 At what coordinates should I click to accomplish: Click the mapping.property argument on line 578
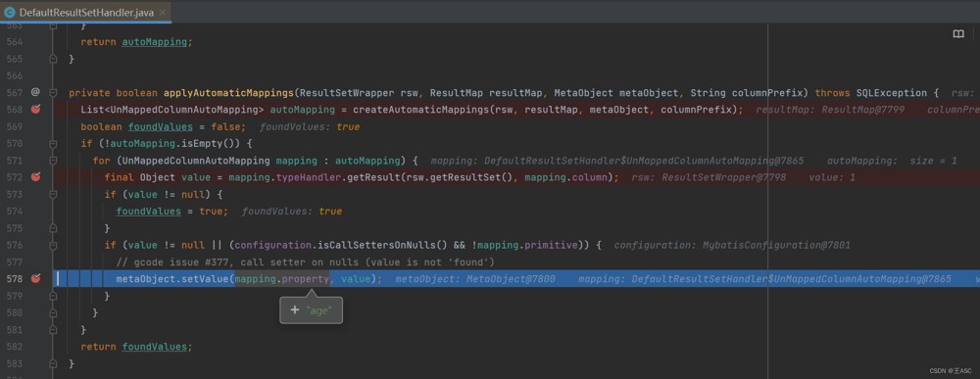click(282, 278)
